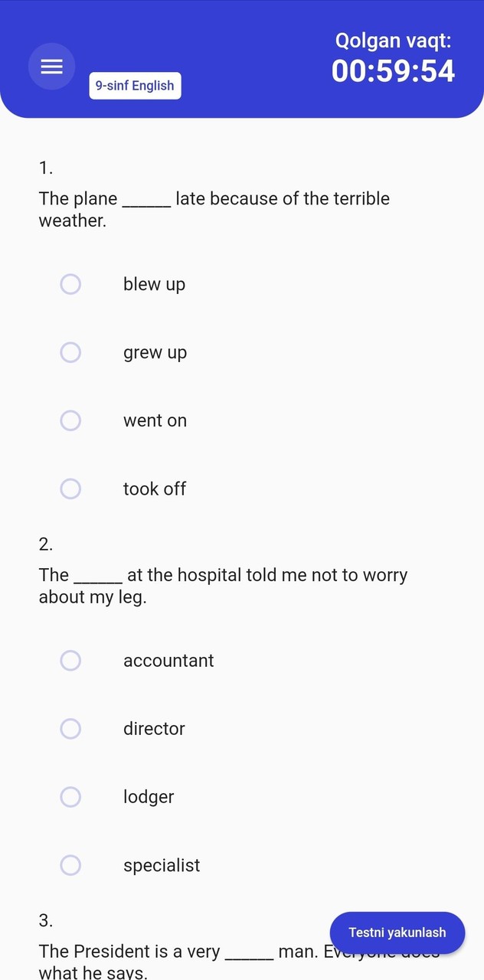Click the 9-sinf English label
This screenshot has height=980, width=484.
135,86
